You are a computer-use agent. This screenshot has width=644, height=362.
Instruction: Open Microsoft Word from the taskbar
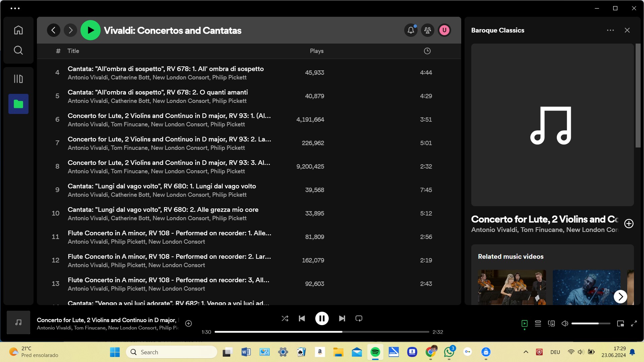[x=246, y=352]
